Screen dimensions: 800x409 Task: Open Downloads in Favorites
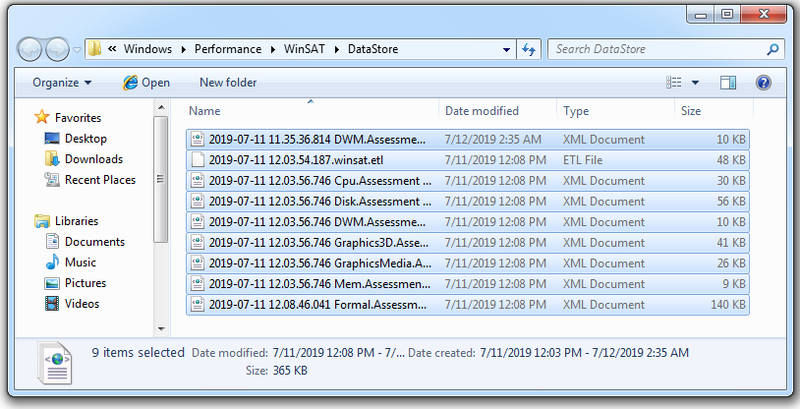coord(93,159)
